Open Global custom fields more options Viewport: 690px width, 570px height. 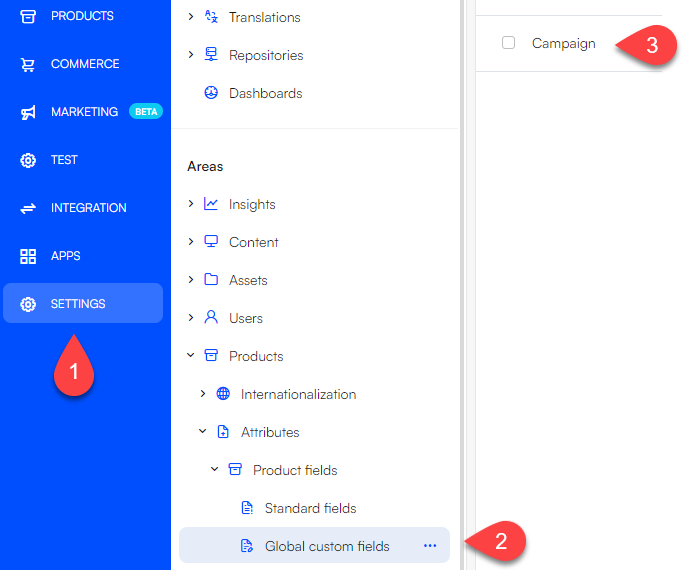tap(430, 546)
